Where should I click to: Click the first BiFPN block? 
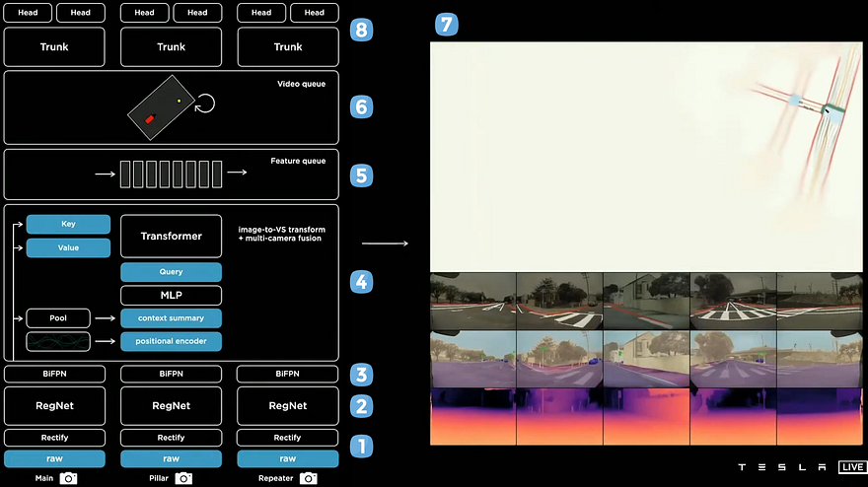pos(55,374)
